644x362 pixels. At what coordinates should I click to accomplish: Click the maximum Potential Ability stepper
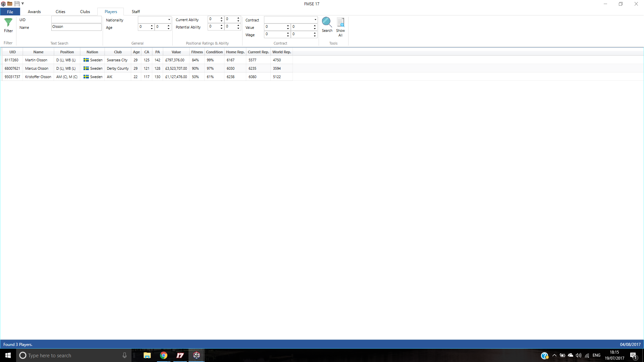point(233,27)
